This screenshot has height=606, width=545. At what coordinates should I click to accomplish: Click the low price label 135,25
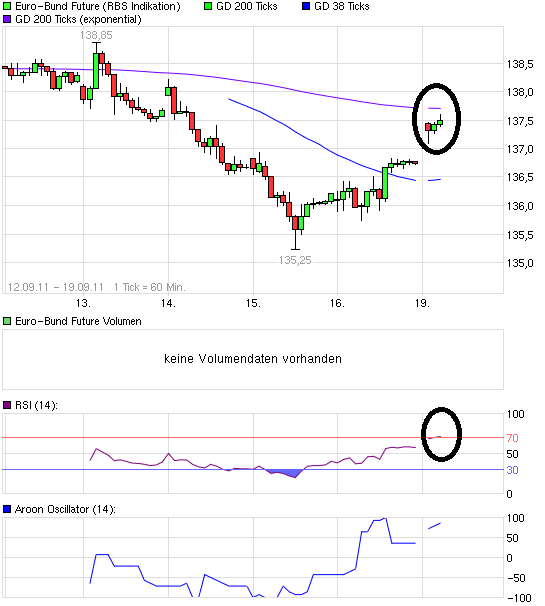point(295,260)
